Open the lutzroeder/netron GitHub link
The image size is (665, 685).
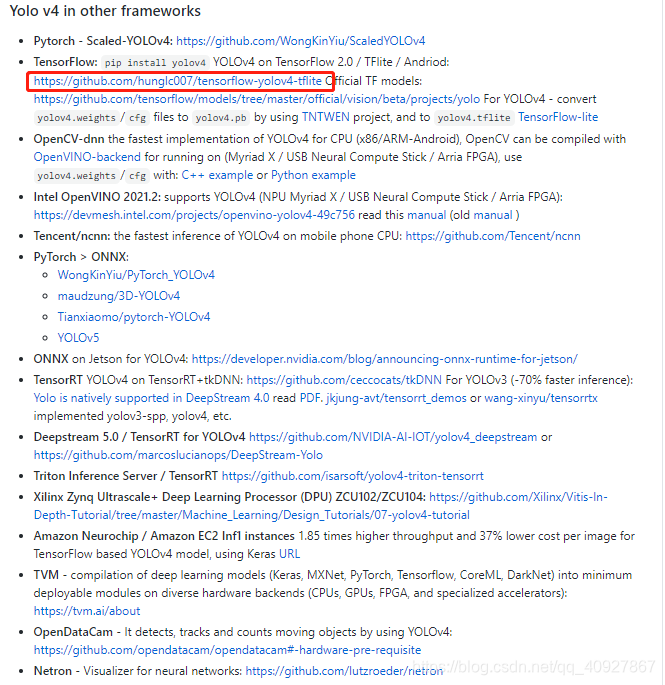(x=344, y=671)
